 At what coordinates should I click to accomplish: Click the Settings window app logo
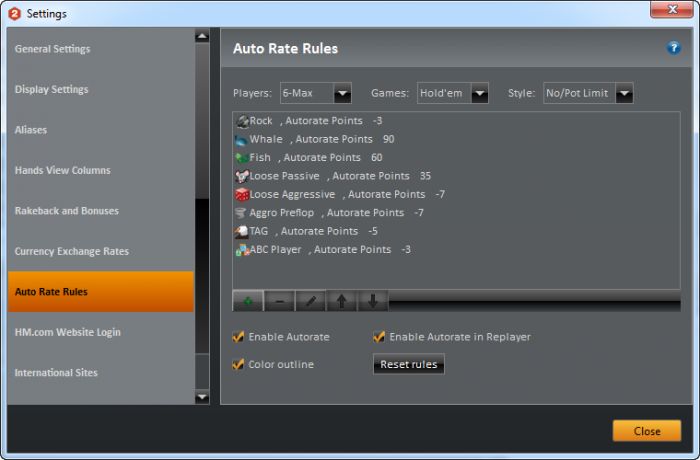(x=15, y=14)
